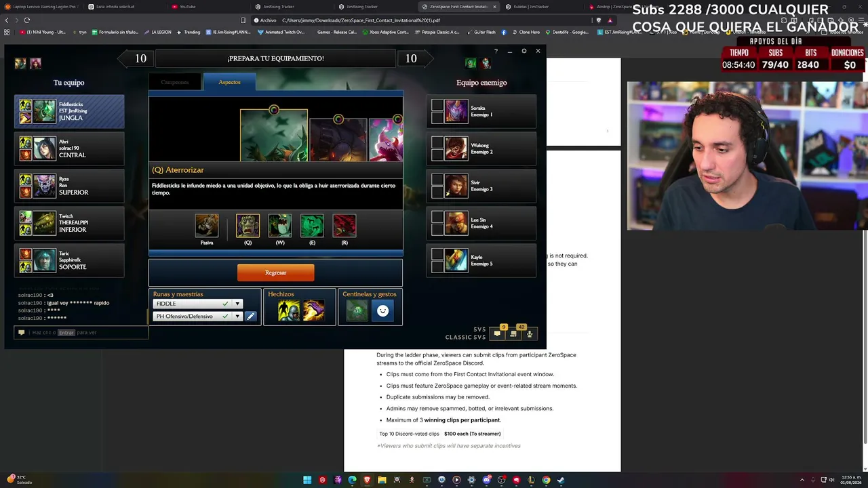
Task: Open the LA LEGION bookmark
Action: pos(157,32)
